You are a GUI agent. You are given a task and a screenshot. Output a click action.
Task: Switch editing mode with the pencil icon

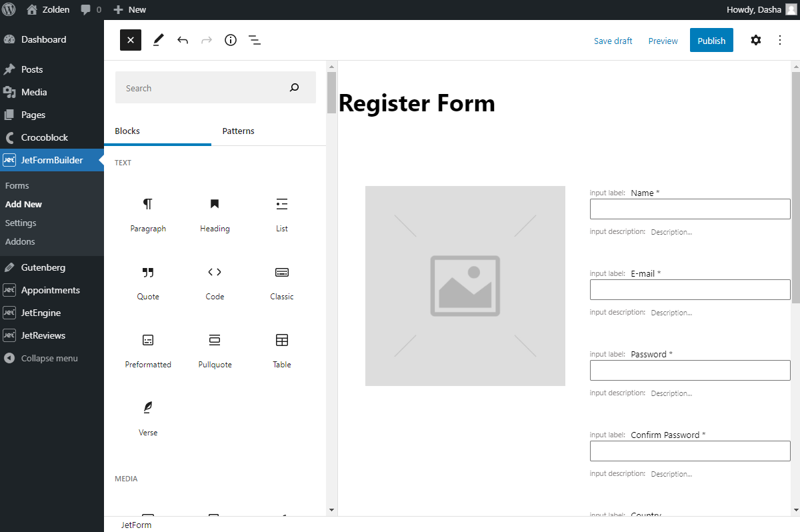coord(158,40)
